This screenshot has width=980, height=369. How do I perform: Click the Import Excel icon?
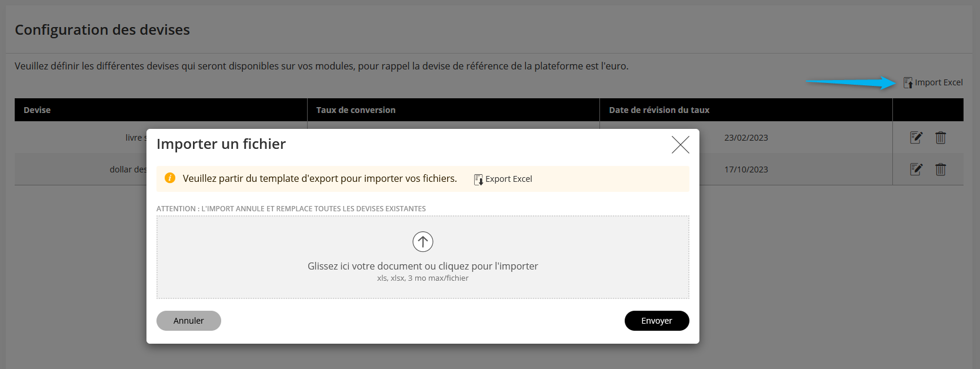(908, 83)
